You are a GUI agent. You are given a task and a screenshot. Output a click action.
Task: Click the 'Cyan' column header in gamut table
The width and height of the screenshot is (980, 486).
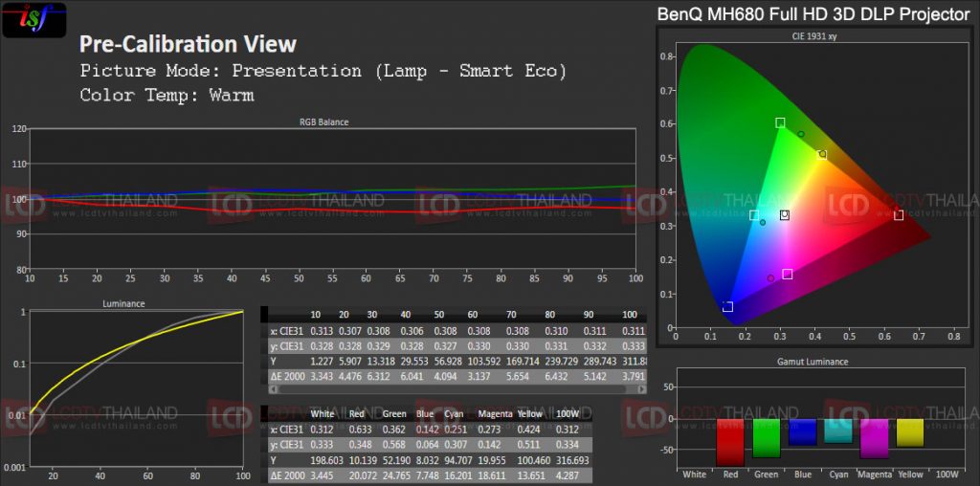455,413
